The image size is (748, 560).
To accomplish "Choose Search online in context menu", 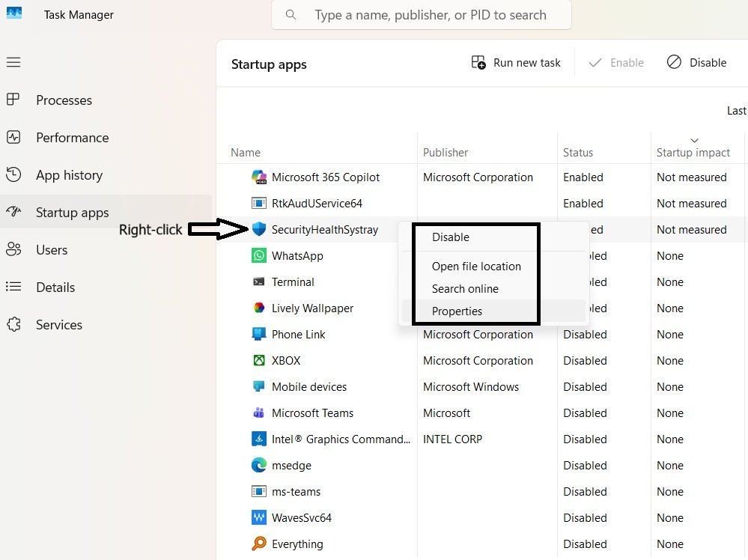I will 493,288.
